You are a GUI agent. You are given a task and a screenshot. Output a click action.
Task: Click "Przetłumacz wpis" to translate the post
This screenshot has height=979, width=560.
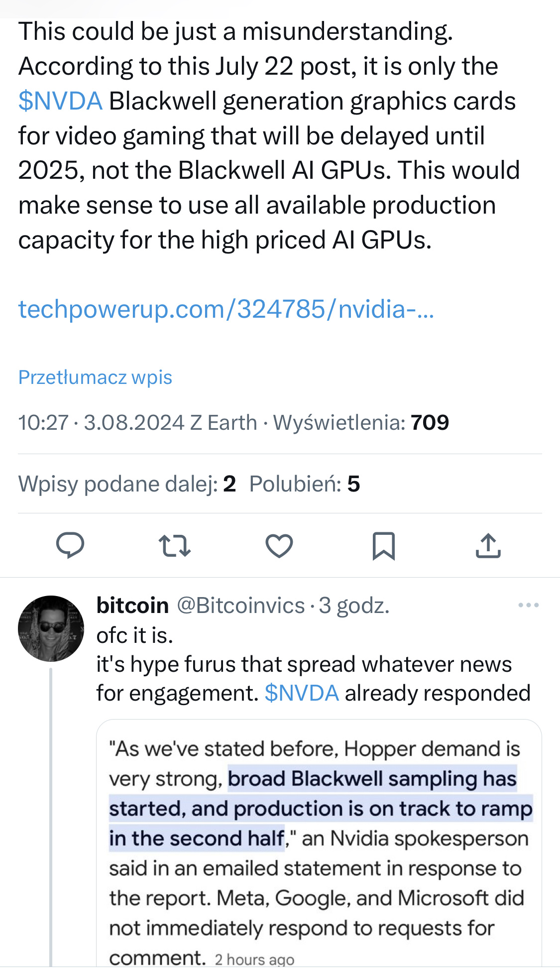(95, 377)
